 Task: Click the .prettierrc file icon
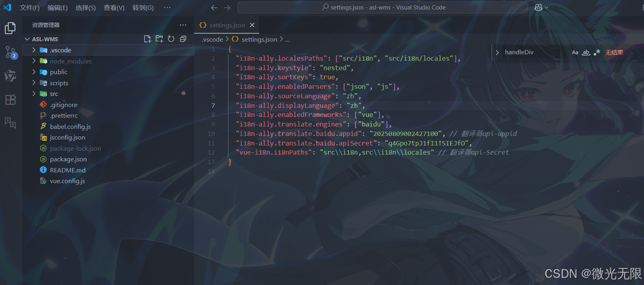tap(43, 115)
